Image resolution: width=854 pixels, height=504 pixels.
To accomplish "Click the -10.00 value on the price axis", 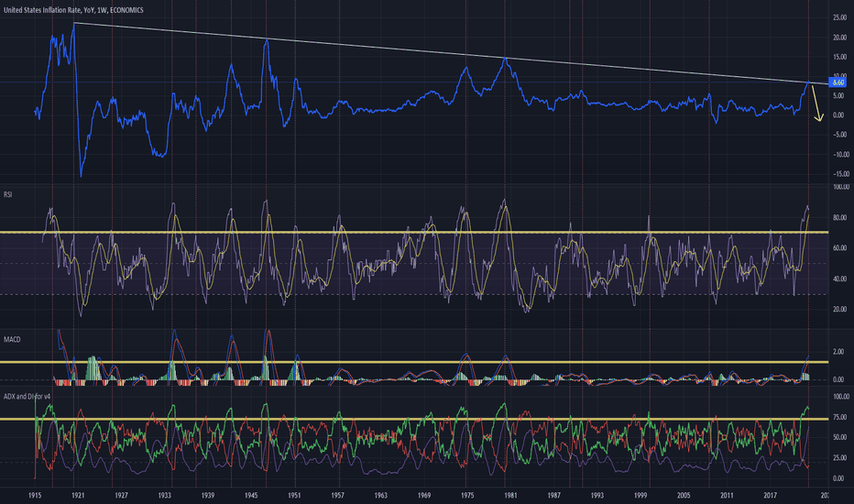I will [839, 154].
